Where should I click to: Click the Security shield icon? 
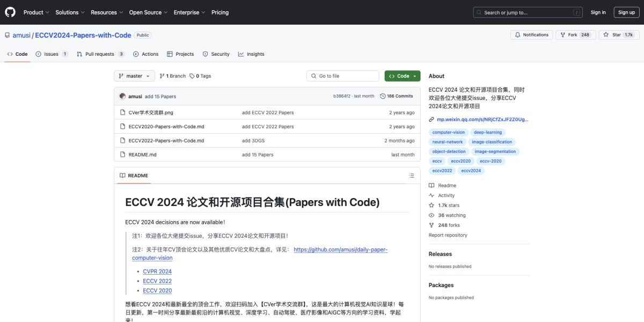[204, 54]
